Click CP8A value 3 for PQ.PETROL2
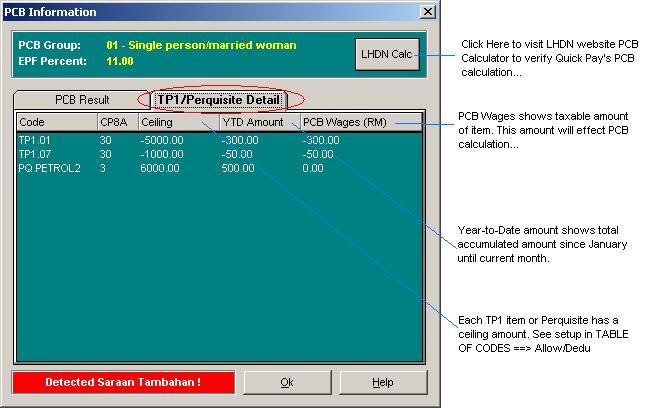This screenshot has width=652, height=408. (102, 168)
